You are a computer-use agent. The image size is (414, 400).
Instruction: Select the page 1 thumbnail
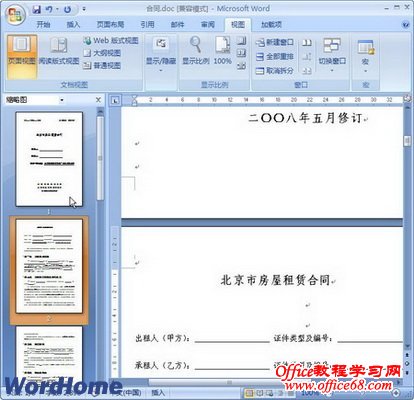click(x=49, y=159)
